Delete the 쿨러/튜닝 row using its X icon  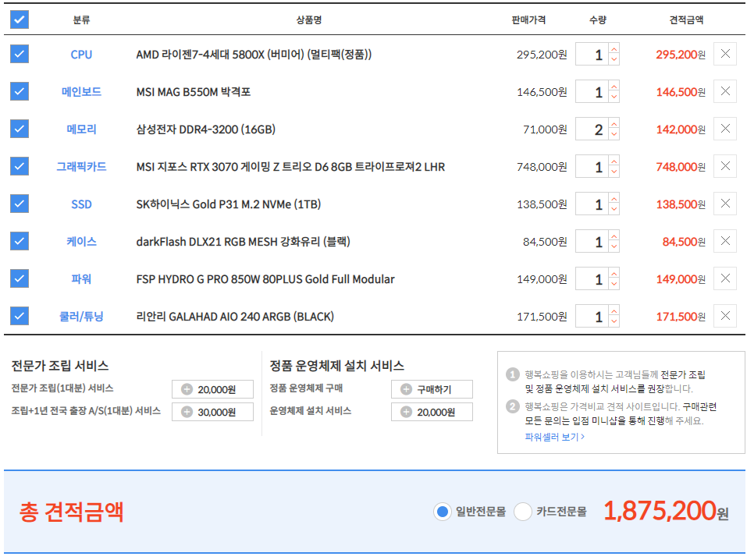pyautogui.click(x=725, y=316)
